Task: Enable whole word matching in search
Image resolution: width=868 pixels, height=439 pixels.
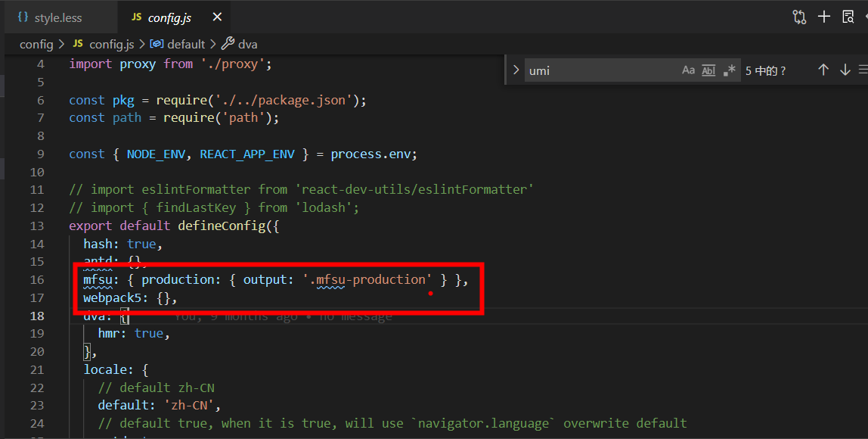Action: coord(708,70)
